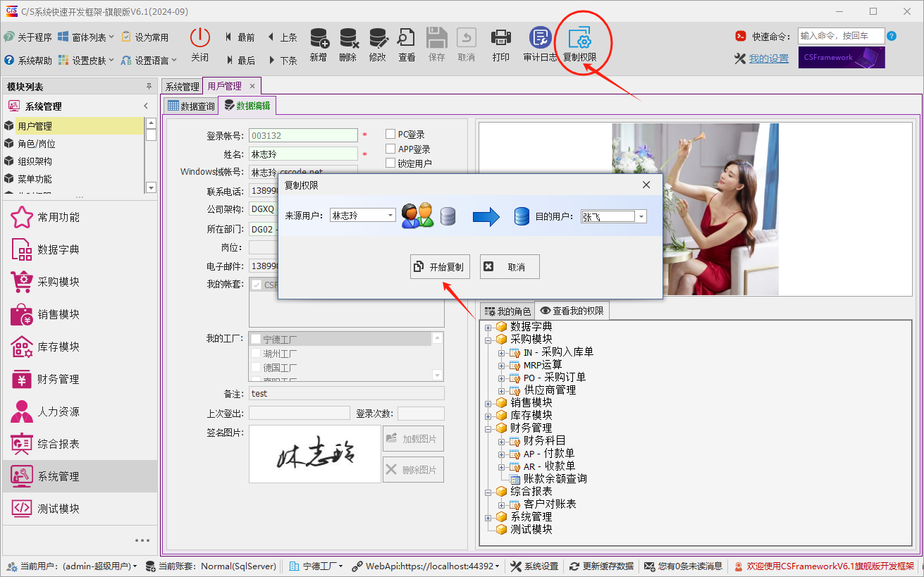The width and height of the screenshot is (924, 577).
Task: Close the 复制权限 dialog
Action: 646,185
